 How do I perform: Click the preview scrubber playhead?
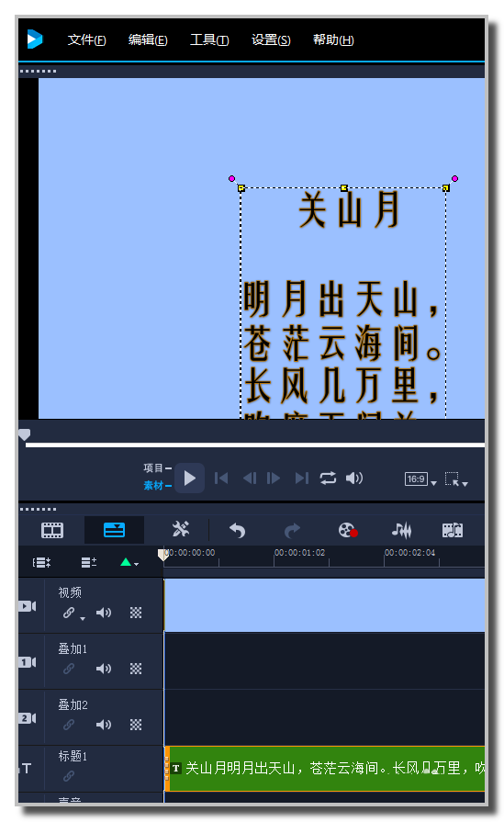point(25,434)
